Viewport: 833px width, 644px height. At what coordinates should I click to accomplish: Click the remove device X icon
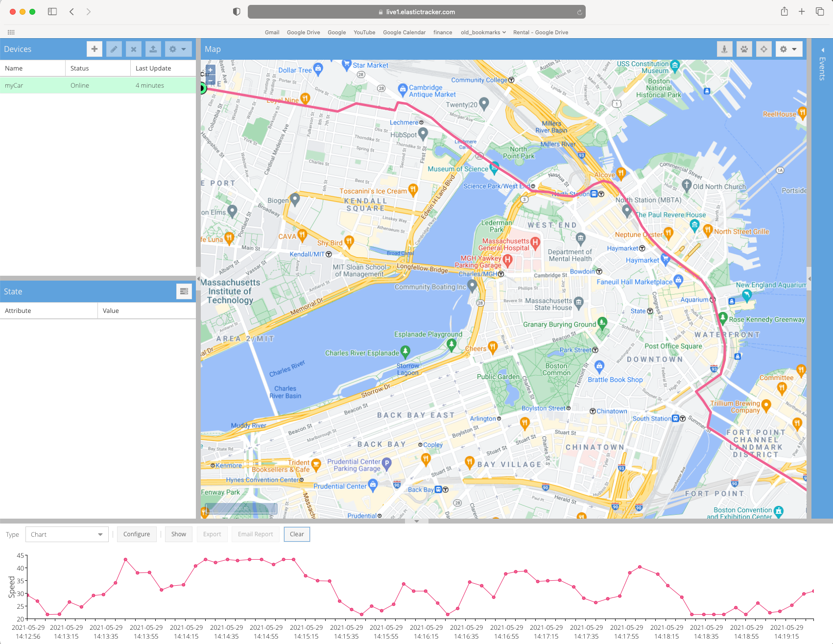[x=133, y=49]
